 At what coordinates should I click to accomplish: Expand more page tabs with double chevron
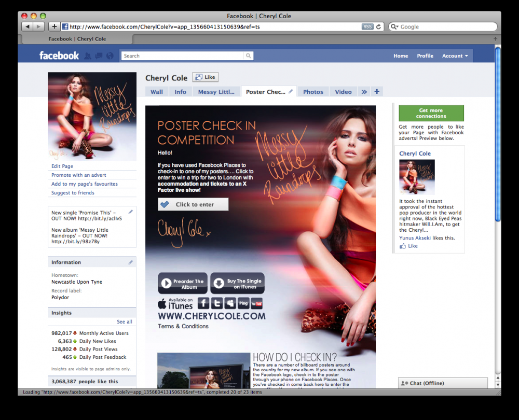click(x=364, y=92)
